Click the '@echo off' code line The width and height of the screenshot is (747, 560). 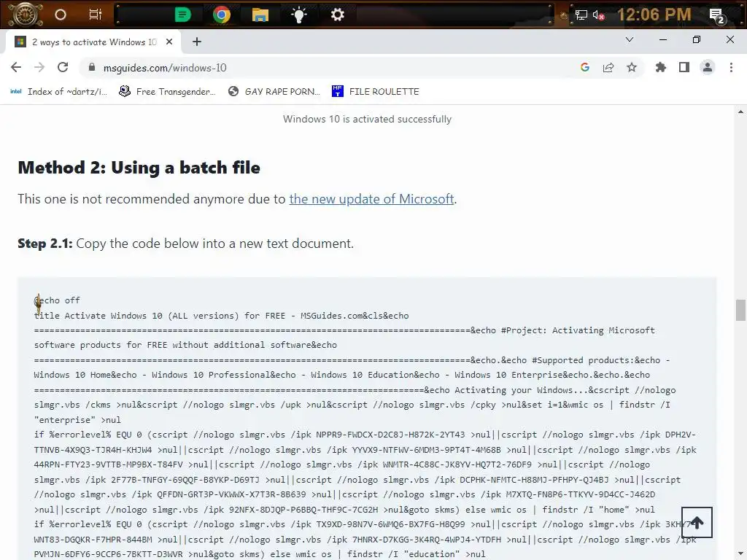point(57,300)
